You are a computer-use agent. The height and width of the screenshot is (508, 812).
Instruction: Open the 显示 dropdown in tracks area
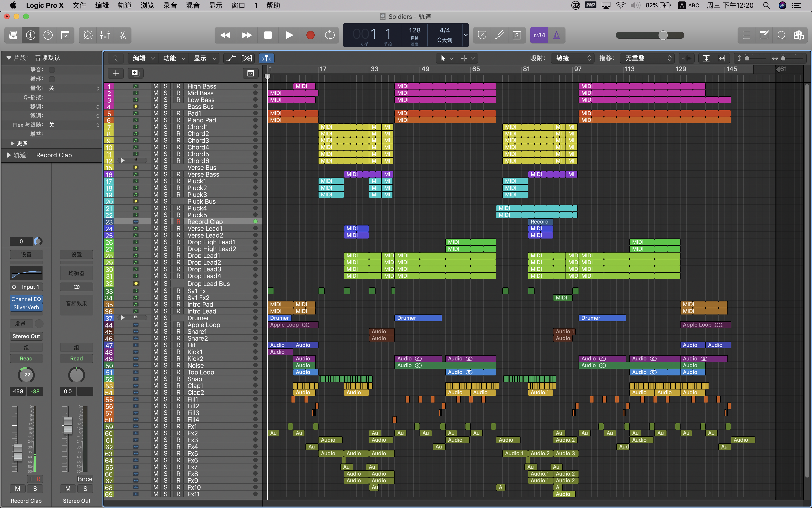[x=204, y=59]
